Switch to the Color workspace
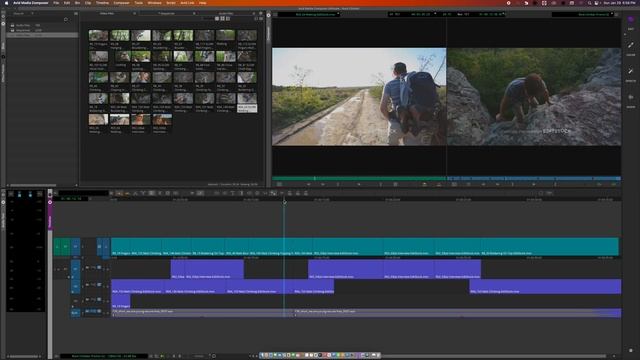Image resolution: width=640 pixels, height=360 pixels. point(631,48)
